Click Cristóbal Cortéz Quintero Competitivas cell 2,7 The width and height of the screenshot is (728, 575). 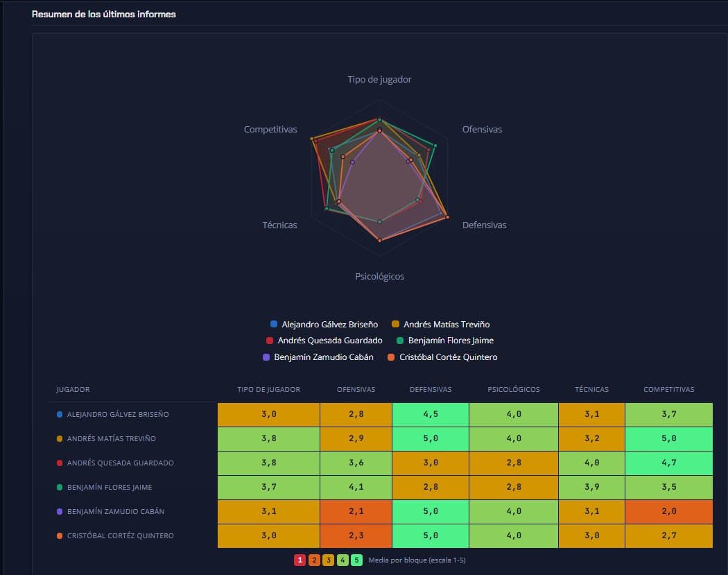pyautogui.click(x=668, y=535)
